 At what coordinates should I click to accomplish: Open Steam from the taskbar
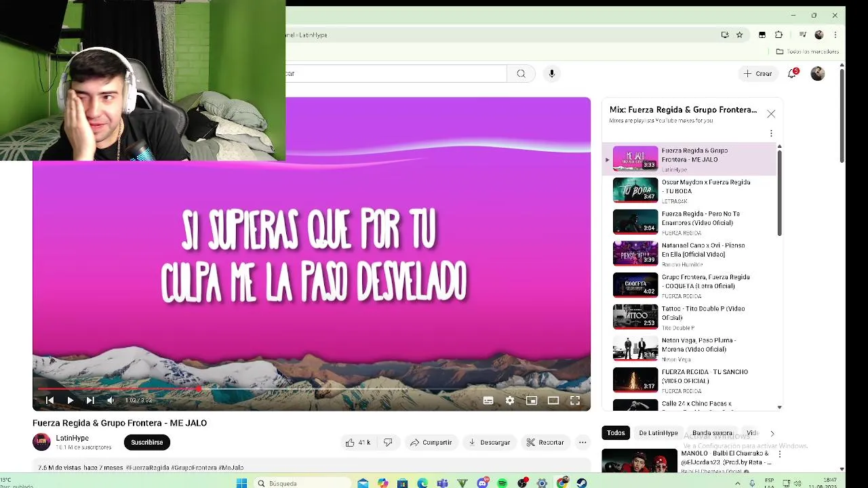pyautogui.click(x=581, y=483)
